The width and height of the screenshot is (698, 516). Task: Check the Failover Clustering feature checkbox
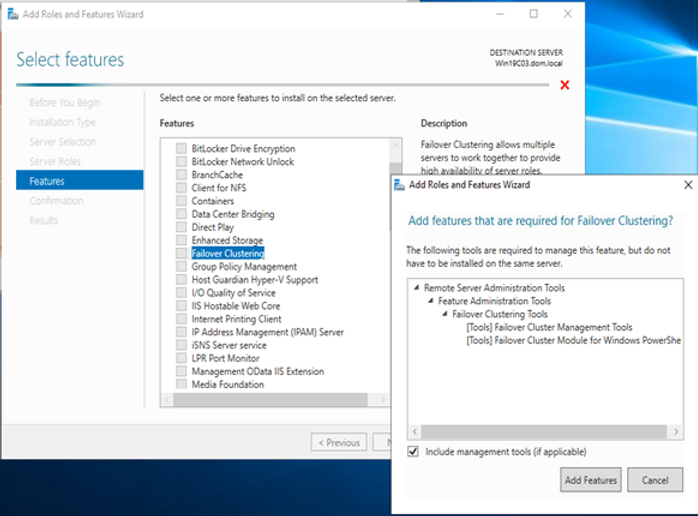(x=181, y=254)
